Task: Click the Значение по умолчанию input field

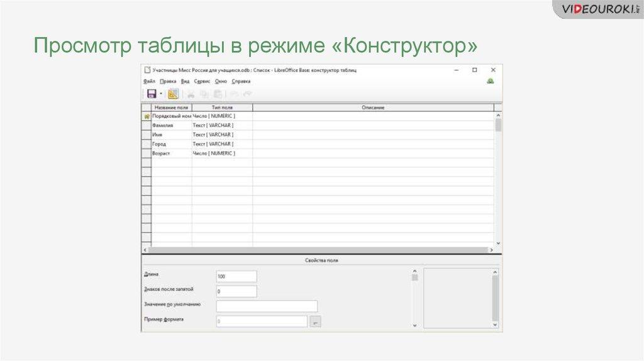Action: pos(267,306)
